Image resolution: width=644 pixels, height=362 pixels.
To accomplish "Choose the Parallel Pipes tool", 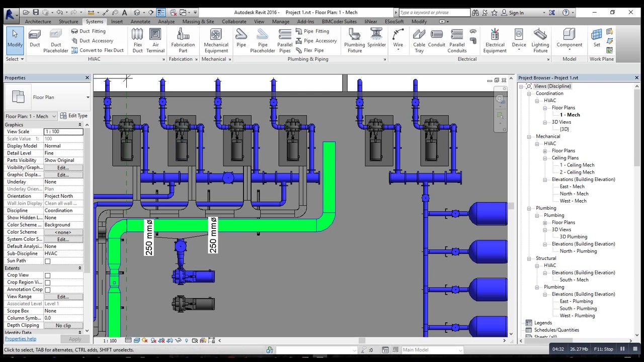I will [285, 40].
